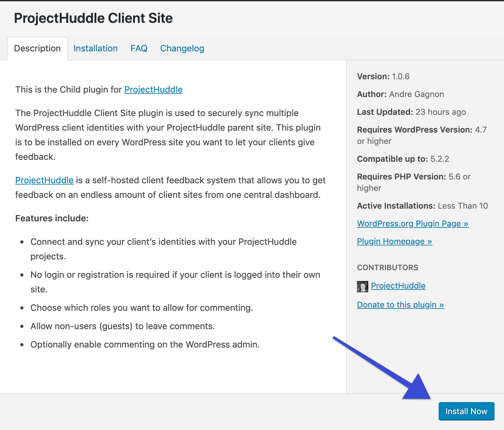Image resolution: width=504 pixels, height=430 pixels.
Task: Open ProjectHuddle link in Child plugin sentence
Action: (153, 90)
